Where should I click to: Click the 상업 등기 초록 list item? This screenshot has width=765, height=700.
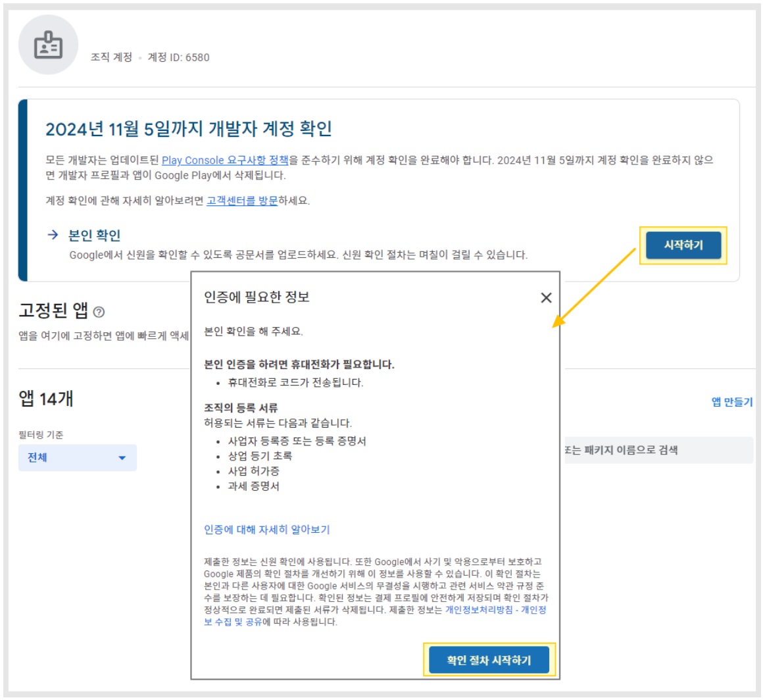260,456
